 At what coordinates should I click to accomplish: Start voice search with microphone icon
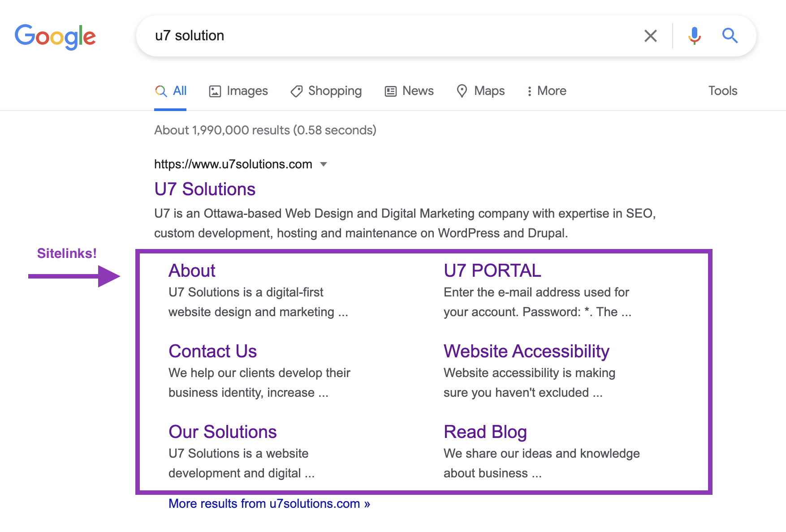(695, 36)
